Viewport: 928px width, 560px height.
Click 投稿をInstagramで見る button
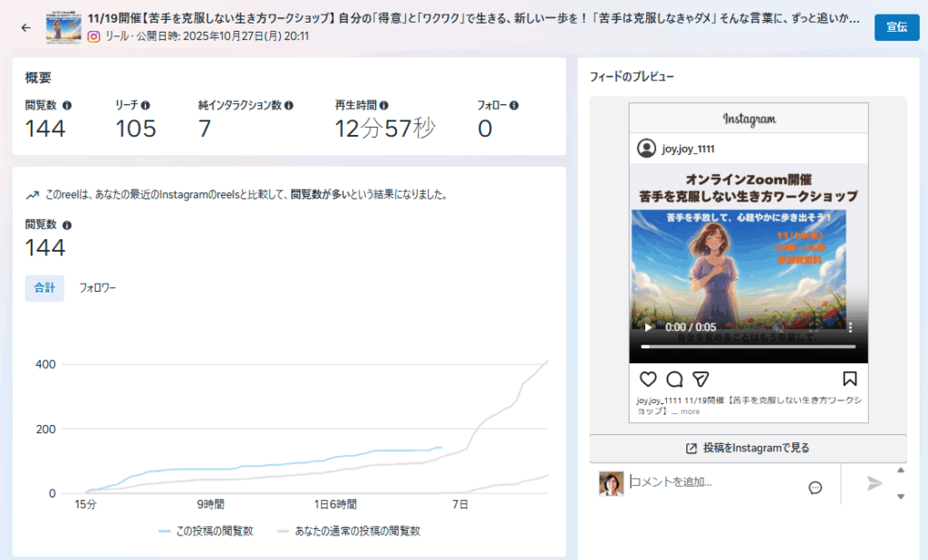pos(748,449)
